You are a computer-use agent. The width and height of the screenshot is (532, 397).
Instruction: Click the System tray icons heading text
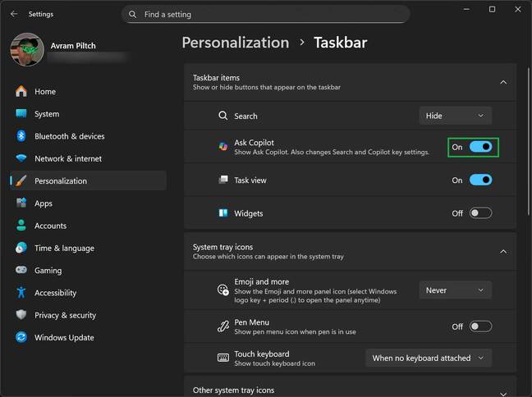(x=222, y=247)
